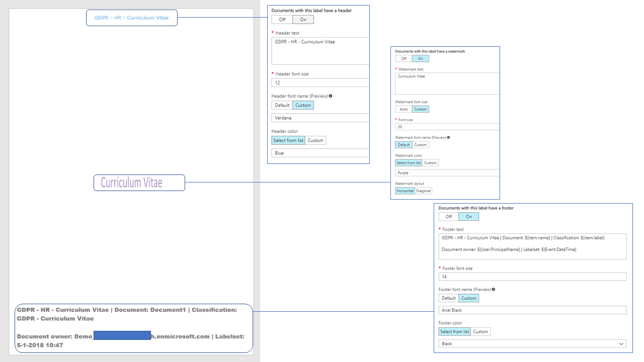Viewport: 644px width, 362px height.
Task: Choose Custom for footer color
Action: pyautogui.click(x=480, y=332)
